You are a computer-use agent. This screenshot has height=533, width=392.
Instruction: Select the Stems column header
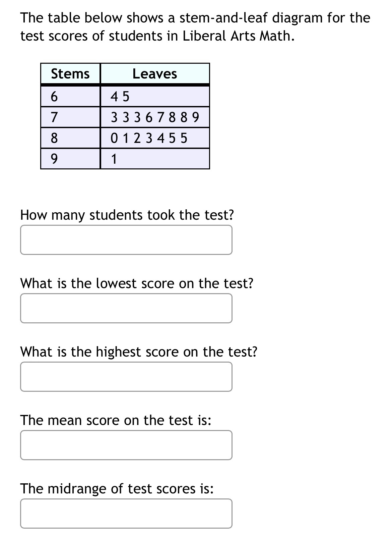(x=70, y=74)
